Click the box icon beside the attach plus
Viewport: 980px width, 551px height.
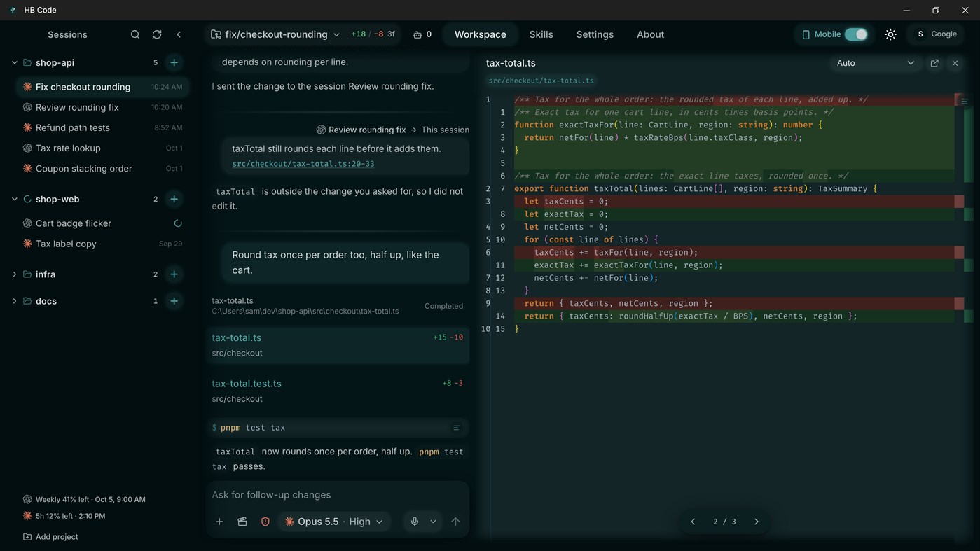tap(242, 522)
